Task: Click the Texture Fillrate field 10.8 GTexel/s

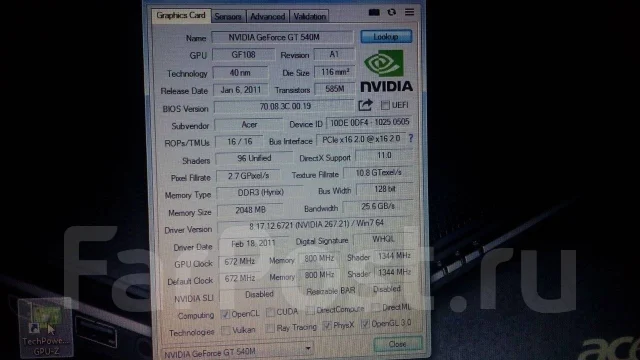Action: click(378, 173)
